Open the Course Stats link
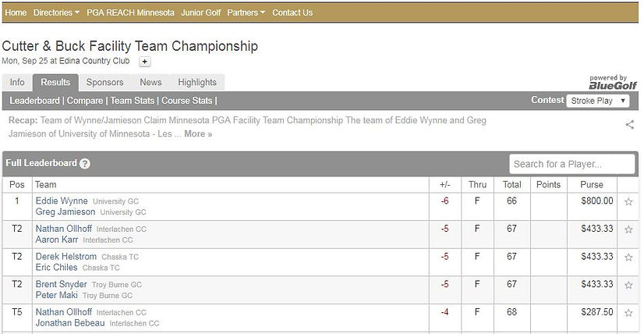This screenshot has width=644, height=334. [187, 101]
